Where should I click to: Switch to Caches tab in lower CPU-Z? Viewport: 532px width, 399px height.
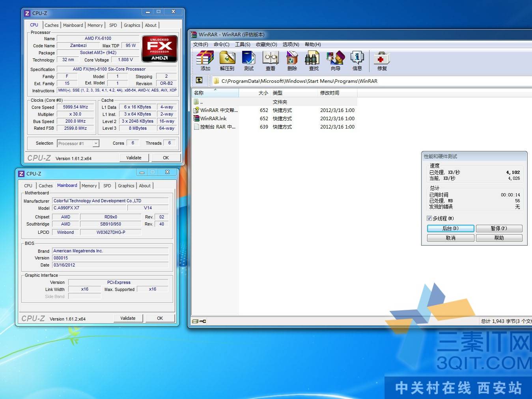pos(46,186)
